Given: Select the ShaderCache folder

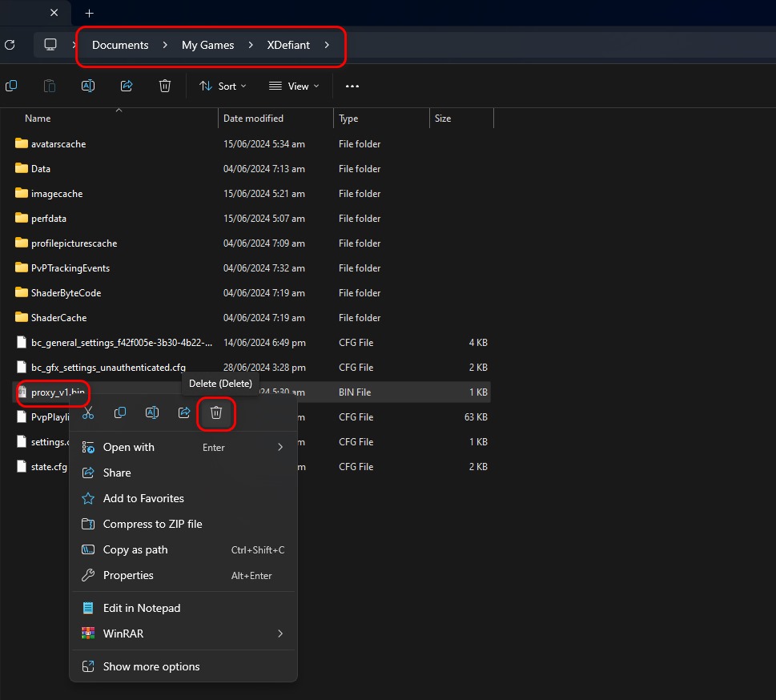Looking at the screenshot, I should pyautogui.click(x=58, y=318).
